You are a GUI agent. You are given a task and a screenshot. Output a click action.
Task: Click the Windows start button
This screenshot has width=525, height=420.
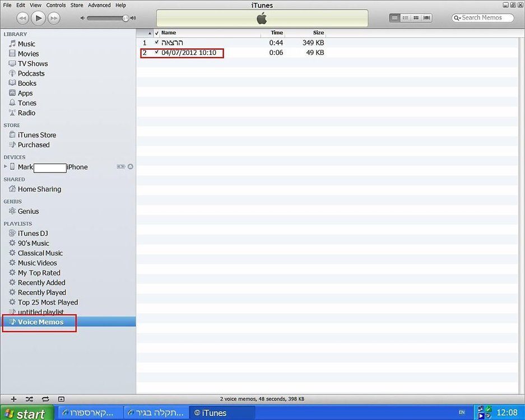[x=26, y=414]
